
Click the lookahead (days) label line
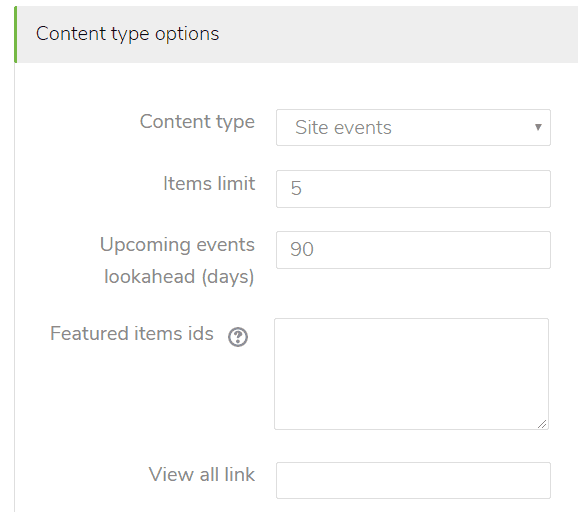(x=179, y=276)
